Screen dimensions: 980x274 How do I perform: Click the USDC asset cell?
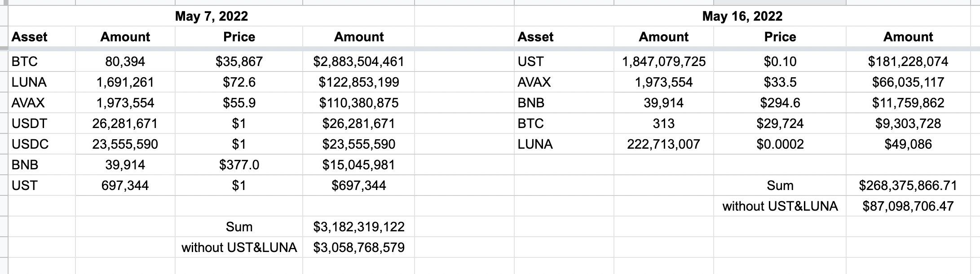[30, 144]
